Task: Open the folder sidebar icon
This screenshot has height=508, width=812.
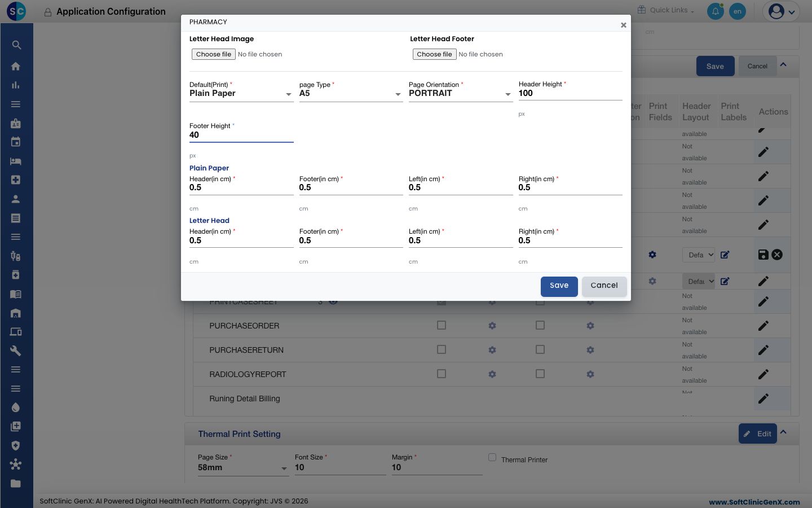Action: coord(16,483)
